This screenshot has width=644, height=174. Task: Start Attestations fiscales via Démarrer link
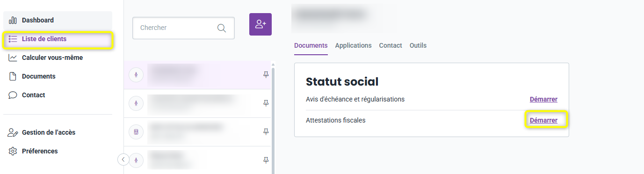[x=543, y=120]
